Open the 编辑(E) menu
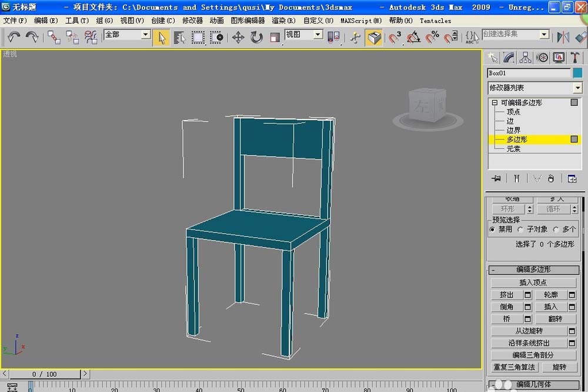Viewport: 588px width, 392px height. (46, 21)
